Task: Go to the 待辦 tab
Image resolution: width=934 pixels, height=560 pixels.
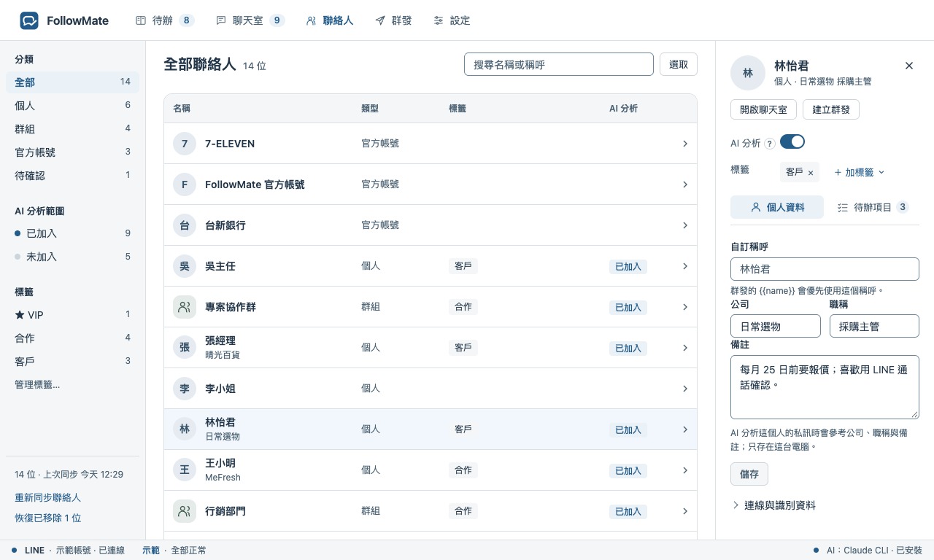Action: [x=165, y=20]
